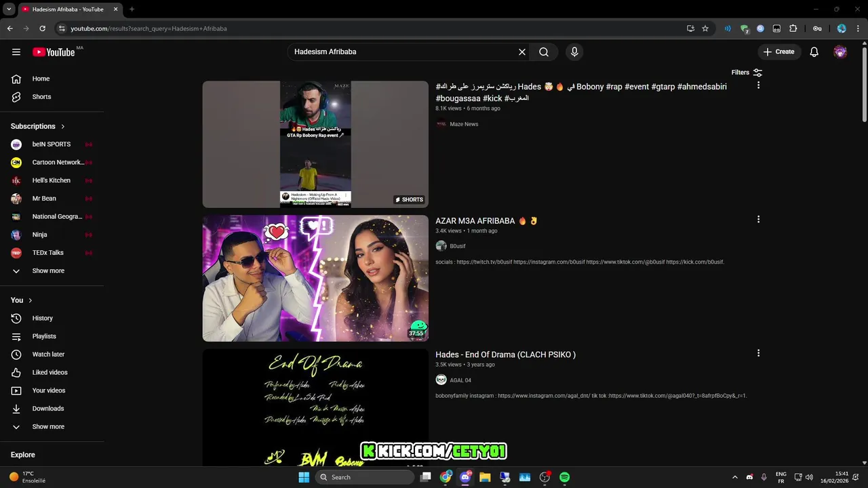Open more options for Hades Bobony short
This screenshot has width=868, height=488.
click(758, 85)
